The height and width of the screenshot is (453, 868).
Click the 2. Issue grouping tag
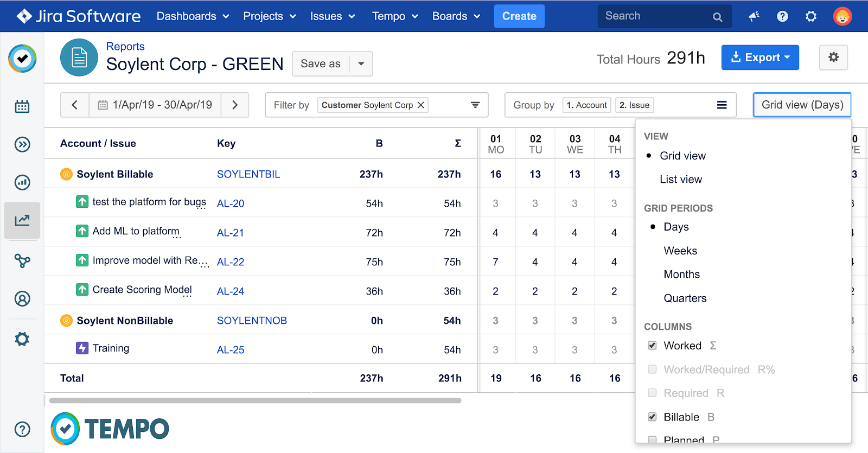[634, 105]
